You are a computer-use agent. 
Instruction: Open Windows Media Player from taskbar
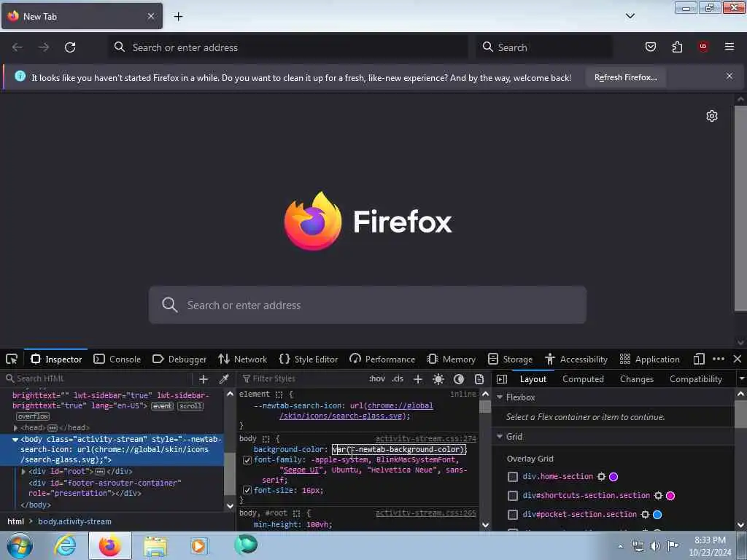(199, 545)
